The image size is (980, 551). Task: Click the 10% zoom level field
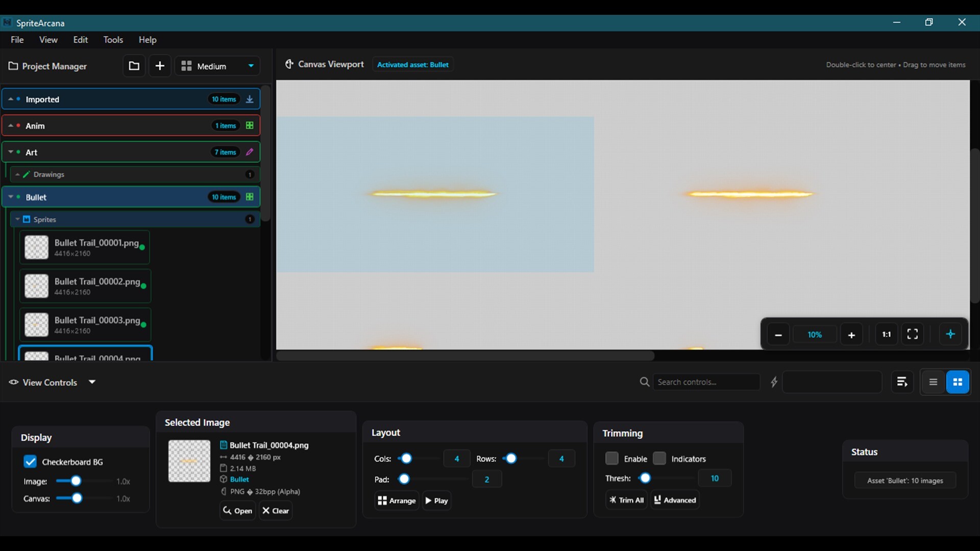point(815,335)
